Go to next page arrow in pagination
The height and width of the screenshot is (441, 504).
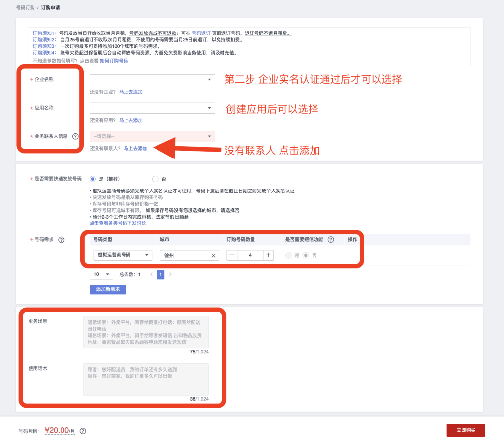tap(170, 274)
